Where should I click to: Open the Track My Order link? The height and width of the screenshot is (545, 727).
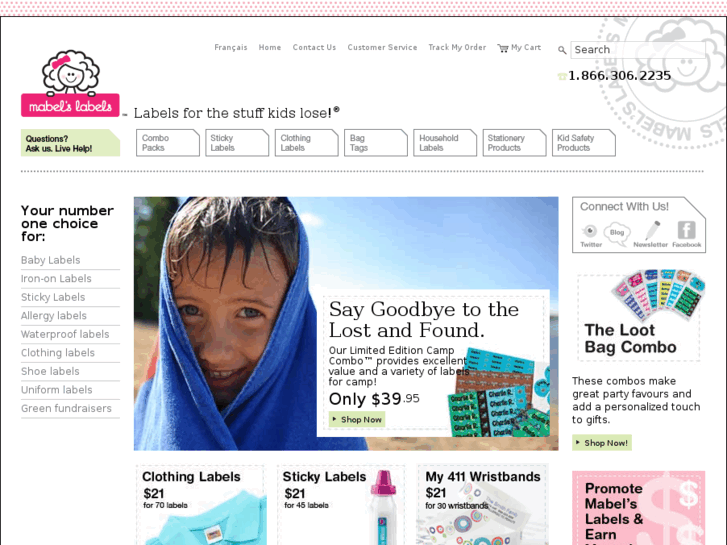tap(457, 47)
